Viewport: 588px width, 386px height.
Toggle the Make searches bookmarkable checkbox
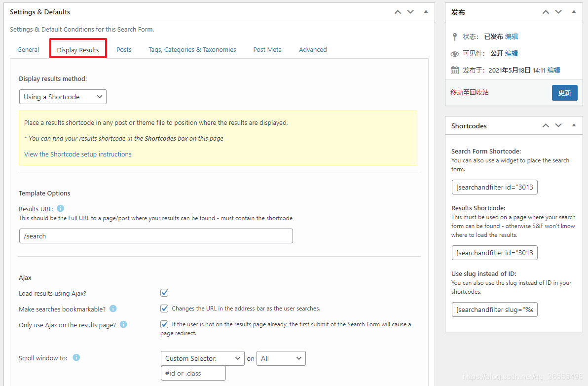point(164,309)
